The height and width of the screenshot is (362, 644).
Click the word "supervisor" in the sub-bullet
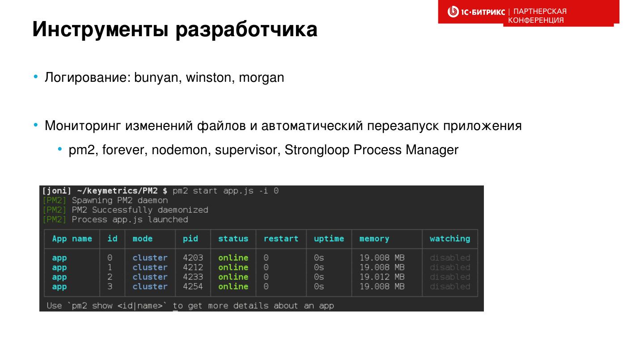pyautogui.click(x=246, y=150)
